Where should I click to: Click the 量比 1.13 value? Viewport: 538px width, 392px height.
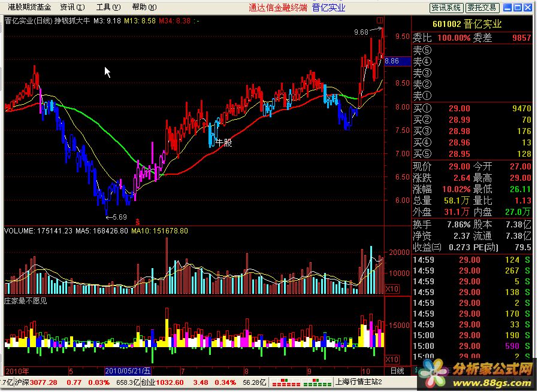click(x=523, y=200)
